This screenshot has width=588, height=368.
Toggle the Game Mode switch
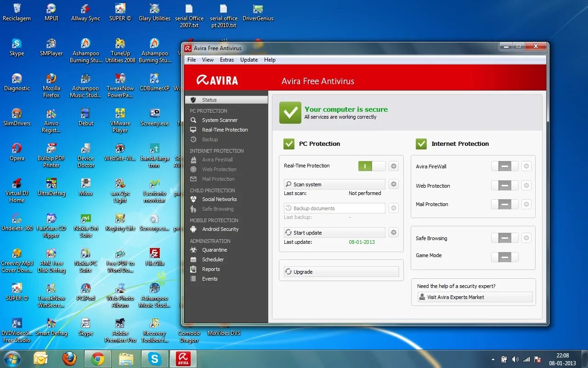504,257
